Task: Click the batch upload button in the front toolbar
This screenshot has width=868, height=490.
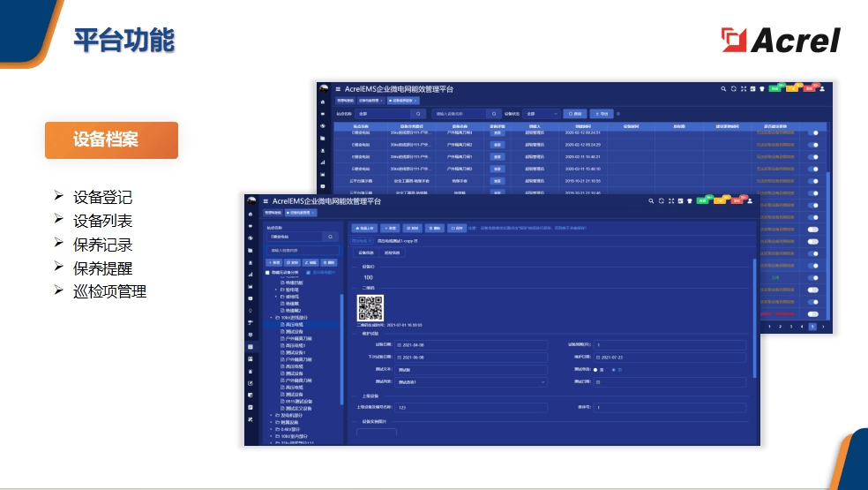Action: (x=365, y=229)
